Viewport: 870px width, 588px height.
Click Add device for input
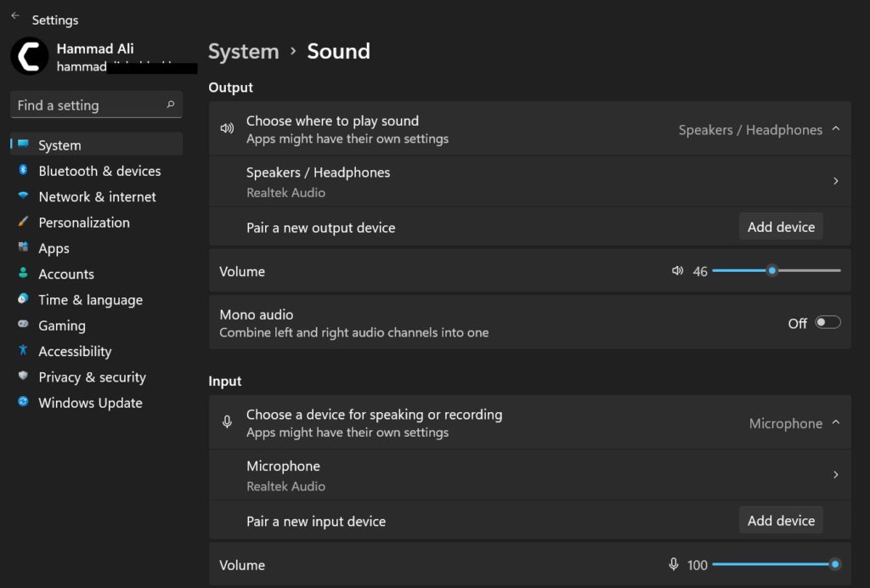(780, 520)
